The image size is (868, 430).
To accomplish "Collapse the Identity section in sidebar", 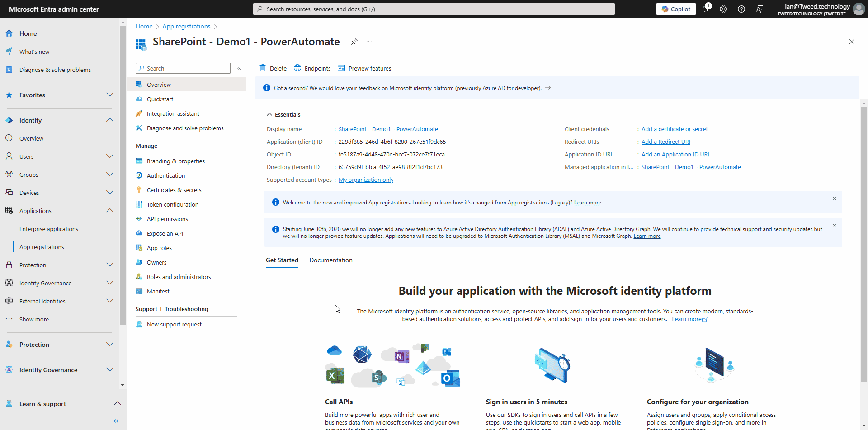I will point(109,120).
